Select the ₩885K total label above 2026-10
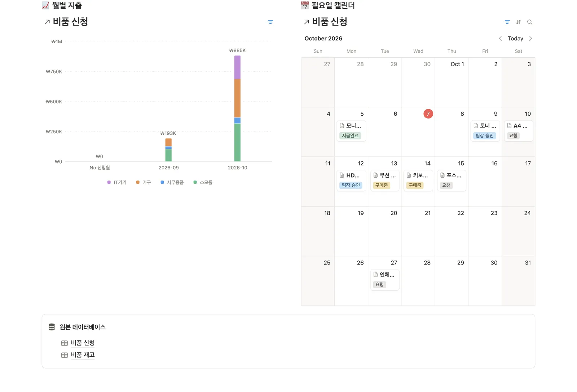Viewport: 577px width, 392px height. pyautogui.click(x=237, y=50)
